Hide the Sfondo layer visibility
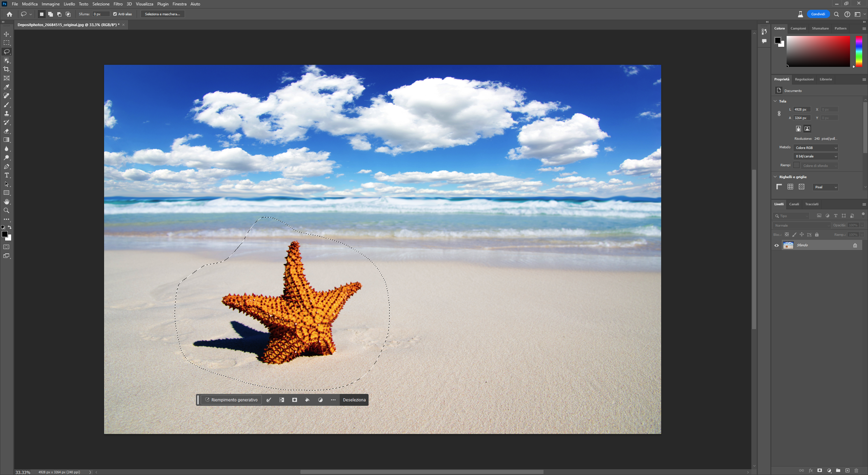 776,245
